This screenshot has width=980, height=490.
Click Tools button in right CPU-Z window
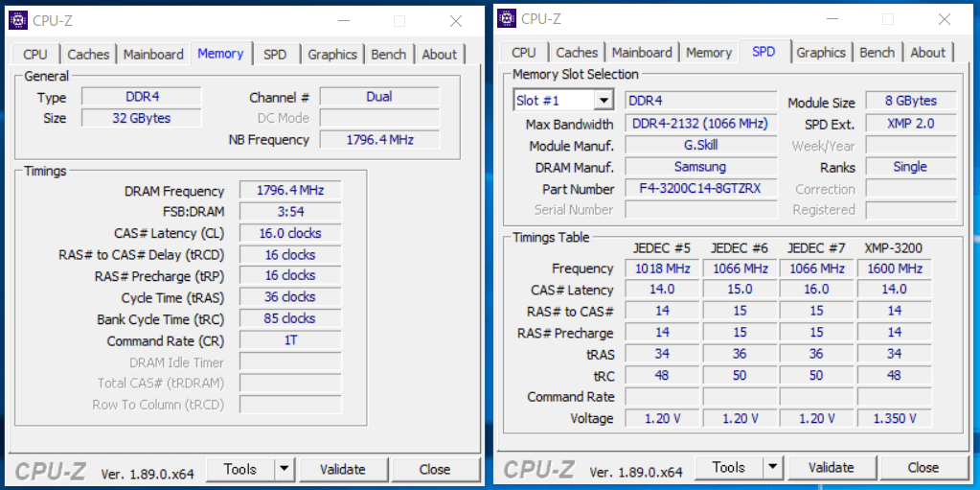[729, 468]
